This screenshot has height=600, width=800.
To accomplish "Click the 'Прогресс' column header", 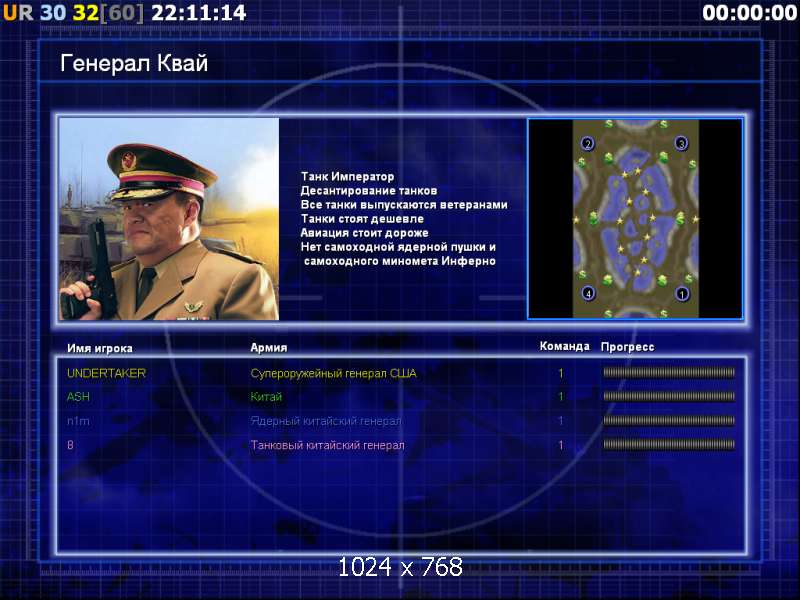I will click(x=627, y=347).
